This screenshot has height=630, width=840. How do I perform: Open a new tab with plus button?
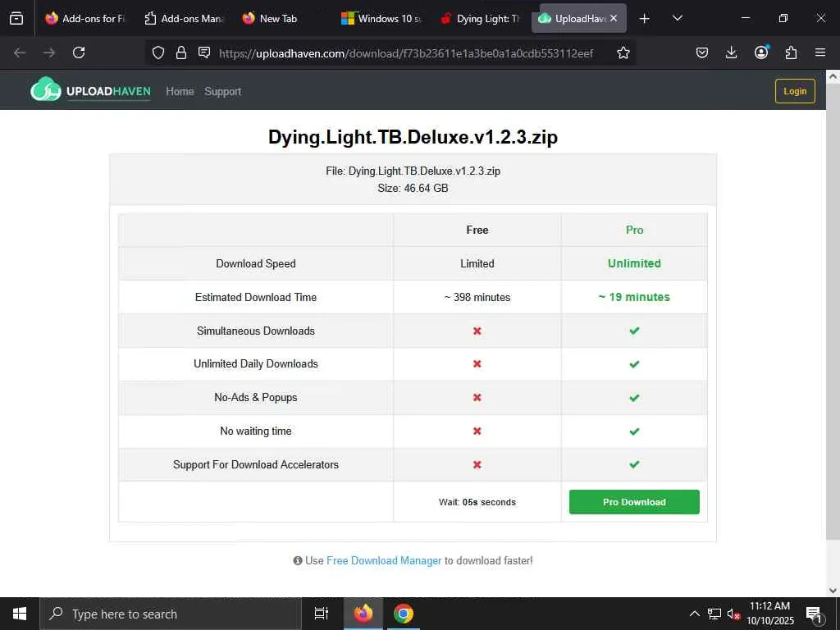pyautogui.click(x=645, y=18)
